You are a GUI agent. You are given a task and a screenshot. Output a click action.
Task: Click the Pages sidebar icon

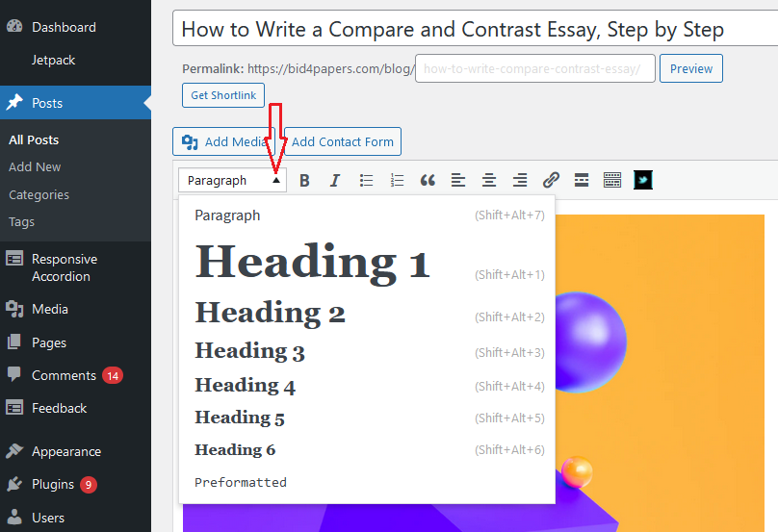click(x=14, y=342)
